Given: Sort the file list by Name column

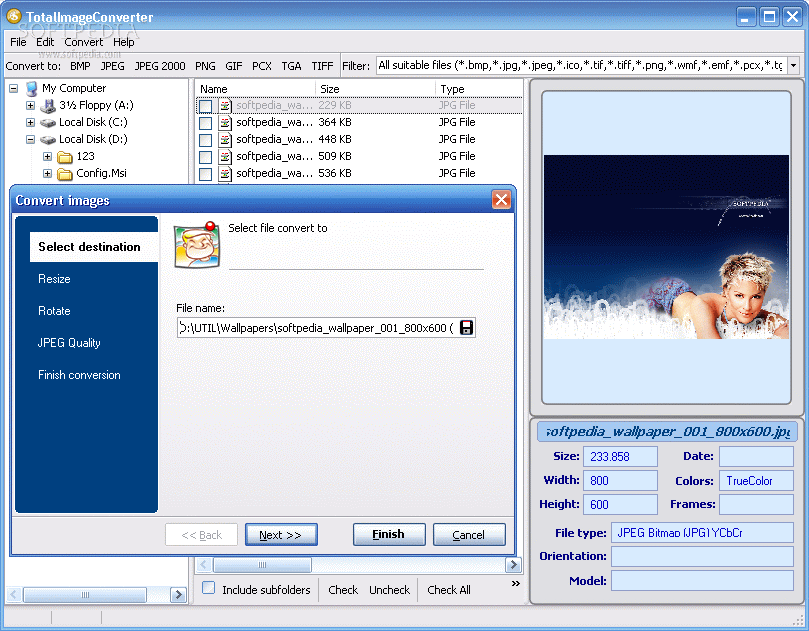Looking at the screenshot, I should point(256,89).
